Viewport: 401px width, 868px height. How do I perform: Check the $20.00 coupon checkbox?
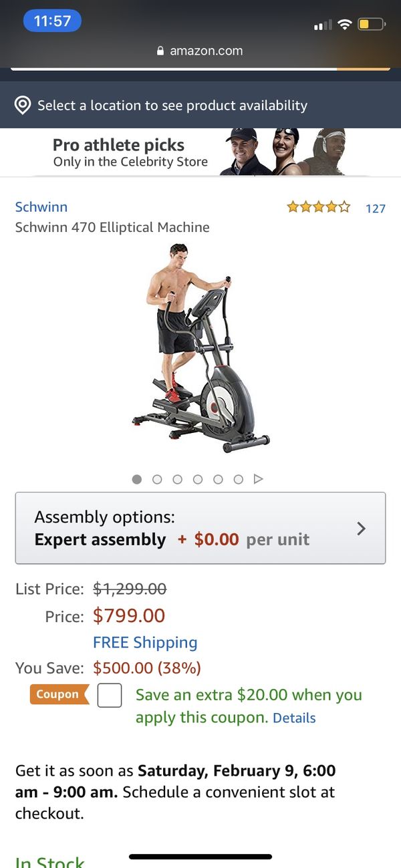click(x=110, y=696)
